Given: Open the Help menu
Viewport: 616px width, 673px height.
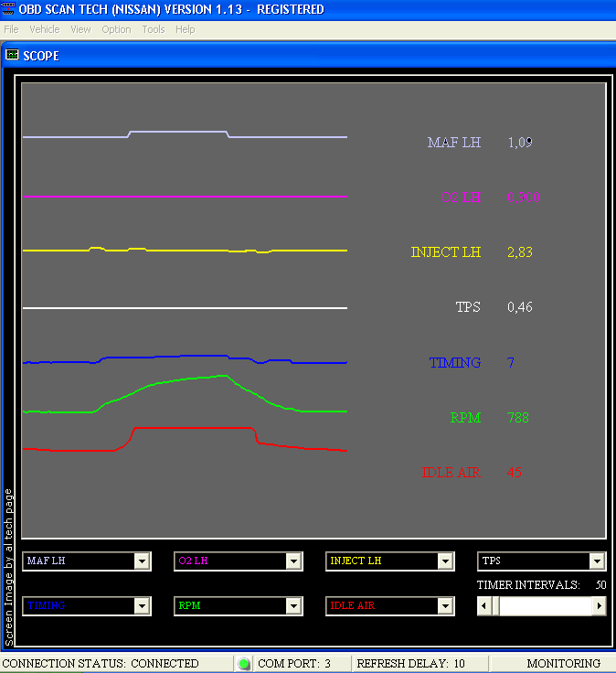Looking at the screenshot, I should pos(186,29).
